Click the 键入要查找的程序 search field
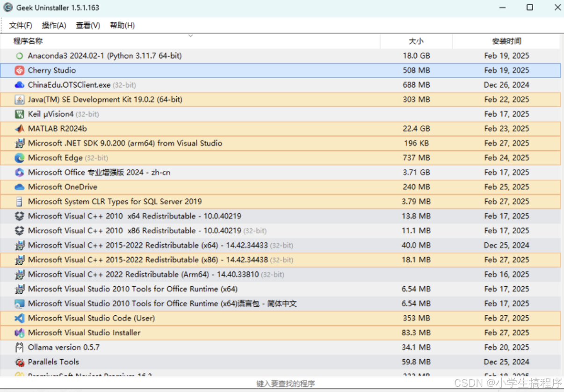Screen dimensions: 564x392 point(285,384)
